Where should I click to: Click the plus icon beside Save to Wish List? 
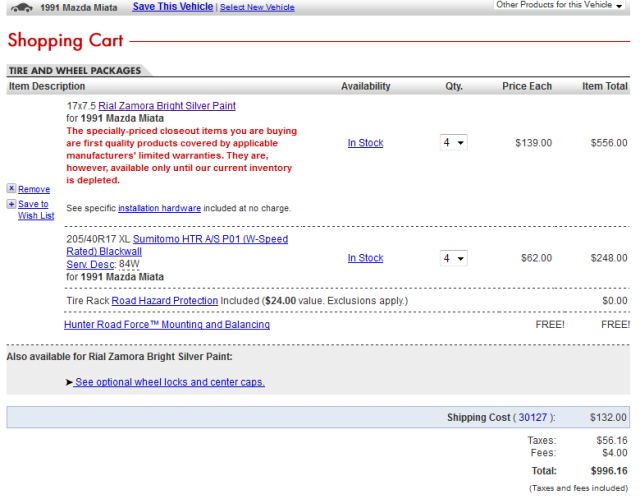(x=11, y=204)
